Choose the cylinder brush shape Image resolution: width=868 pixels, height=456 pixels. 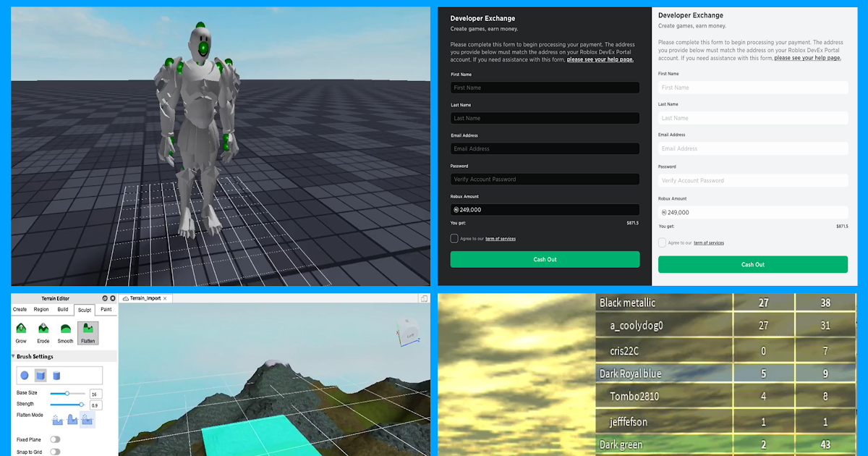pyautogui.click(x=56, y=376)
